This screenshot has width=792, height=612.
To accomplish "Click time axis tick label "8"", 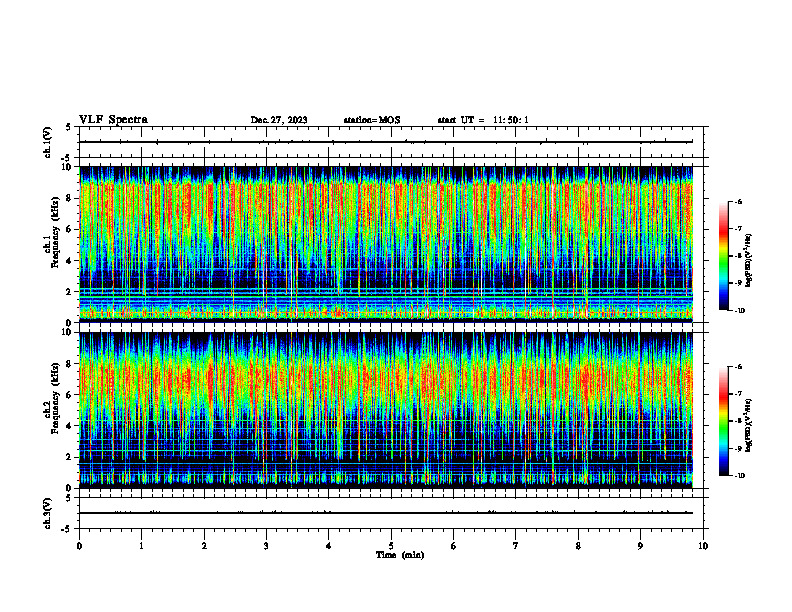I will pos(578,546).
